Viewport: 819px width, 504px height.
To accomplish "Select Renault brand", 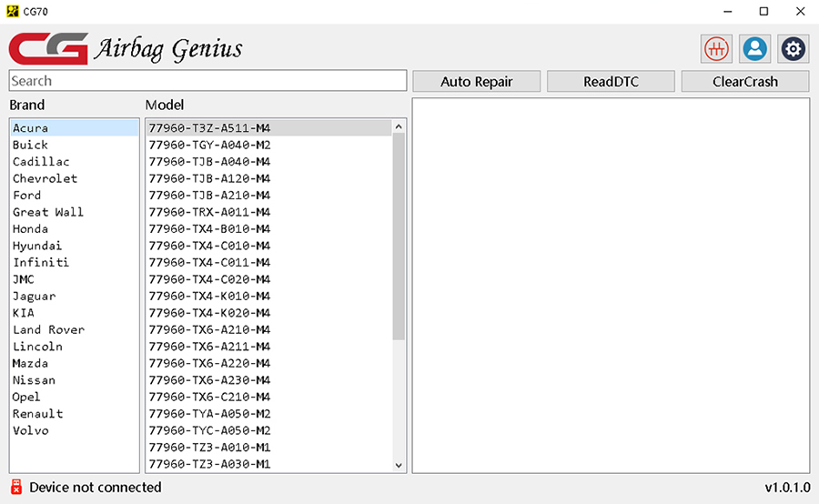I will coord(75,414).
